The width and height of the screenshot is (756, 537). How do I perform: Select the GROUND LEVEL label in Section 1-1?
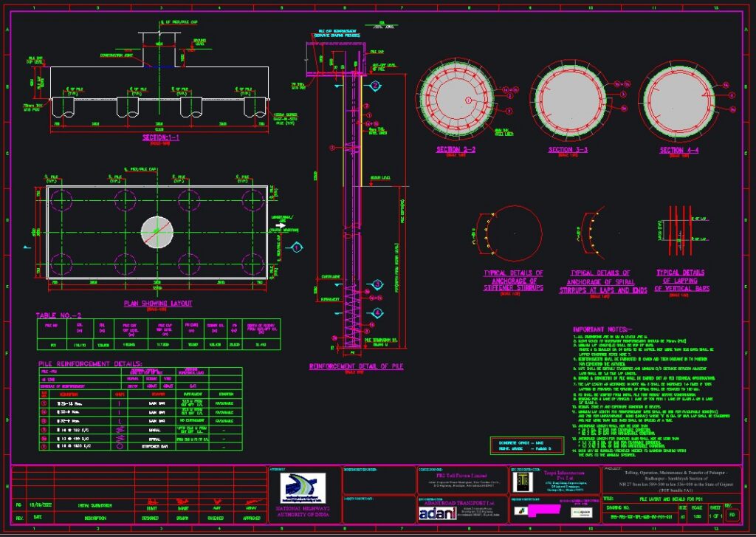point(199,42)
